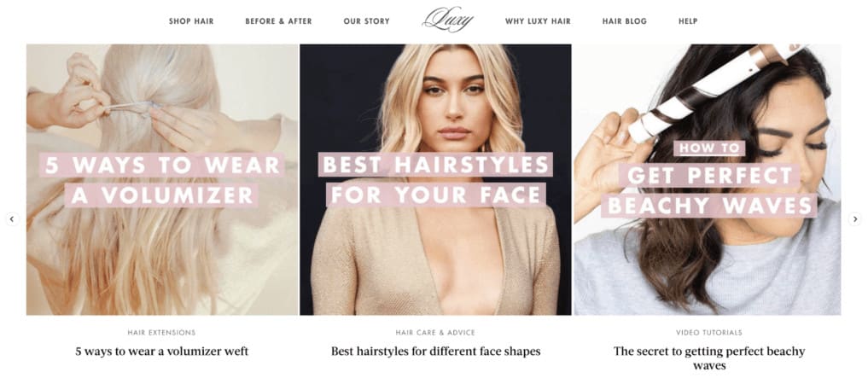
Task: Open Why Luxy Hair menu item
Action: coord(538,21)
